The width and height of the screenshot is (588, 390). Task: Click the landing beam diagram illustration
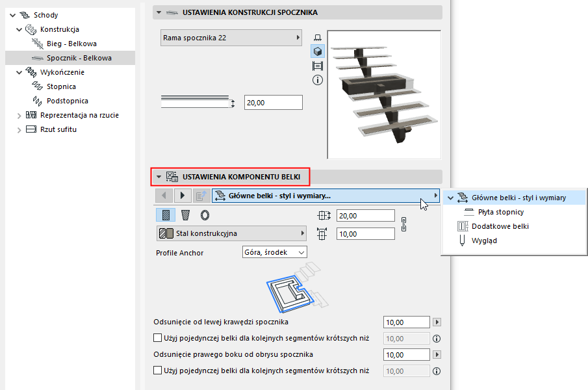click(297, 287)
